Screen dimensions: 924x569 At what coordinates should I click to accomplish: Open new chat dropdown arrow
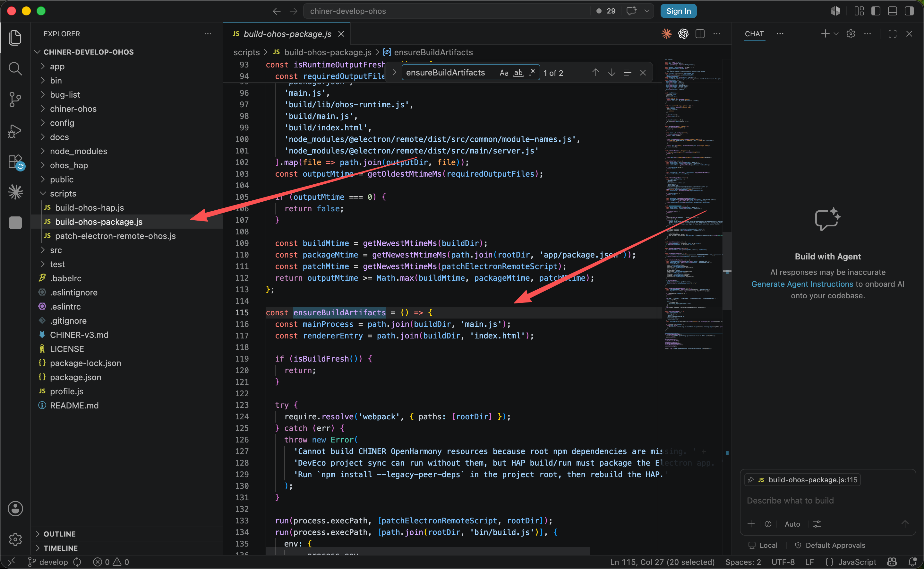836,34
